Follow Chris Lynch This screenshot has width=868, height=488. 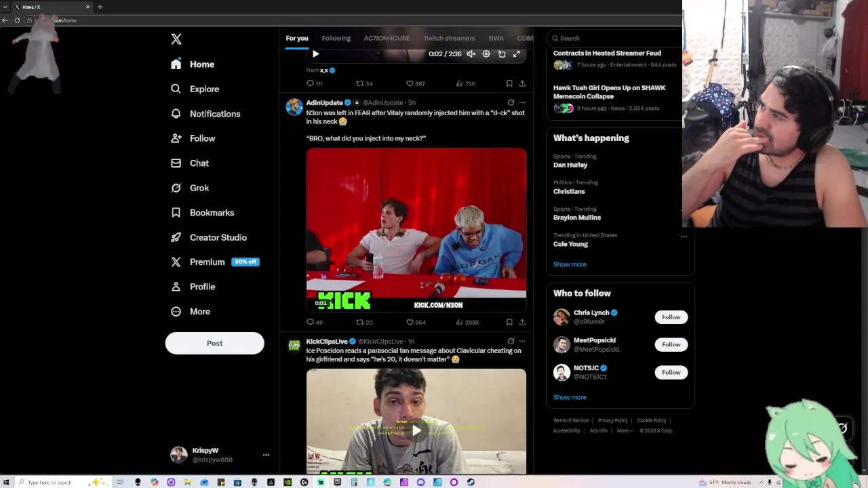click(671, 317)
